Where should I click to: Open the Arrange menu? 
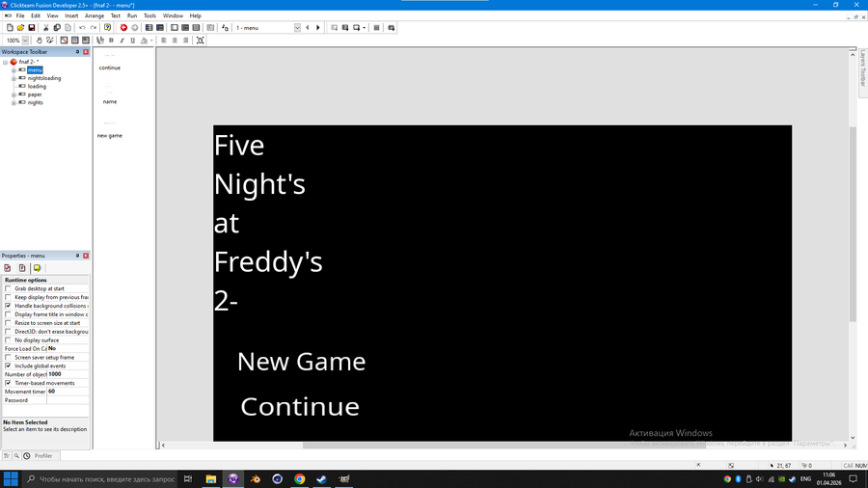[95, 16]
